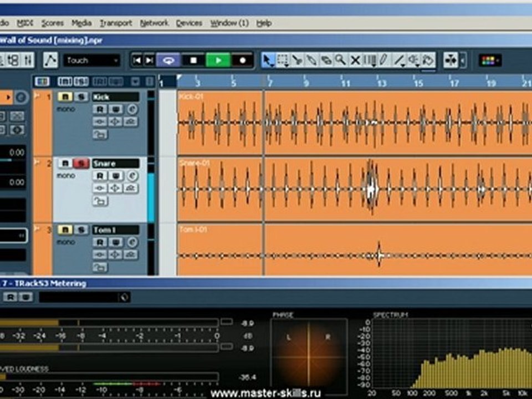Click T-RackS Metering Read (R) button
Image resolution: width=532 pixels, height=399 pixels.
pyautogui.click(x=10, y=297)
